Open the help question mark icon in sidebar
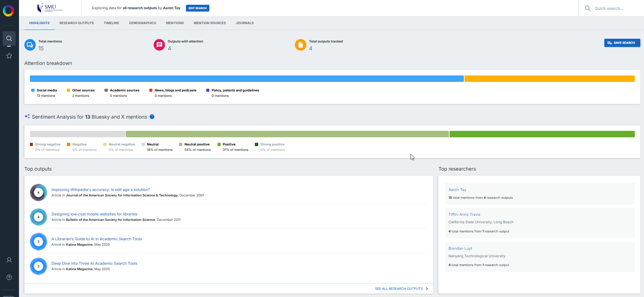The width and height of the screenshot is (644, 297). pyautogui.click(x=9, y=277)
